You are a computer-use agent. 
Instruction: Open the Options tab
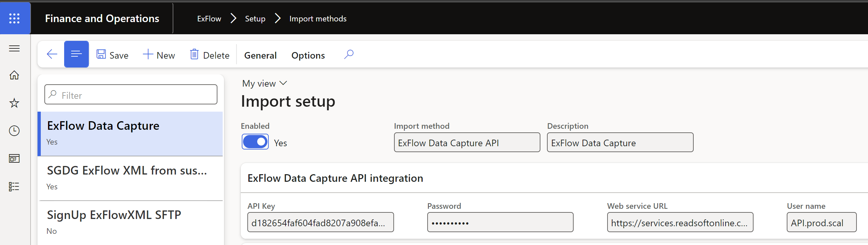(x=308, y=55)
